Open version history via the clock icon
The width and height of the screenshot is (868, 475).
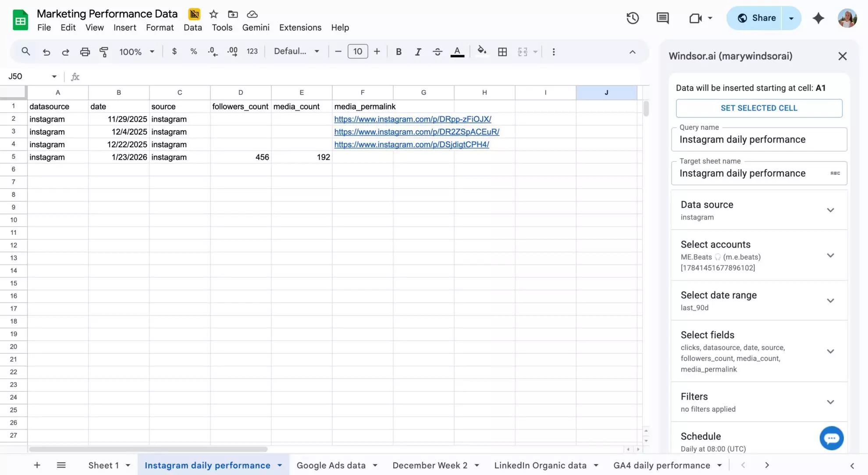pos(633,18)
